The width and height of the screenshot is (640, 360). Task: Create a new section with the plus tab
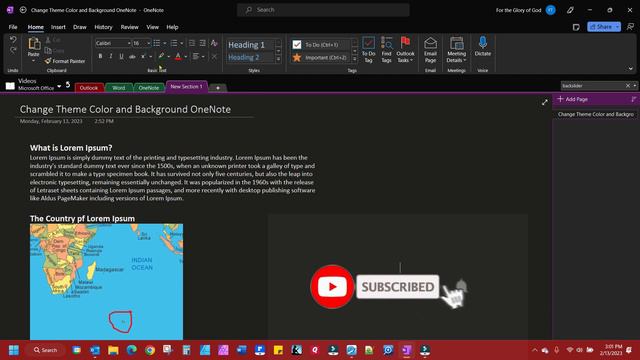[218, 88]
